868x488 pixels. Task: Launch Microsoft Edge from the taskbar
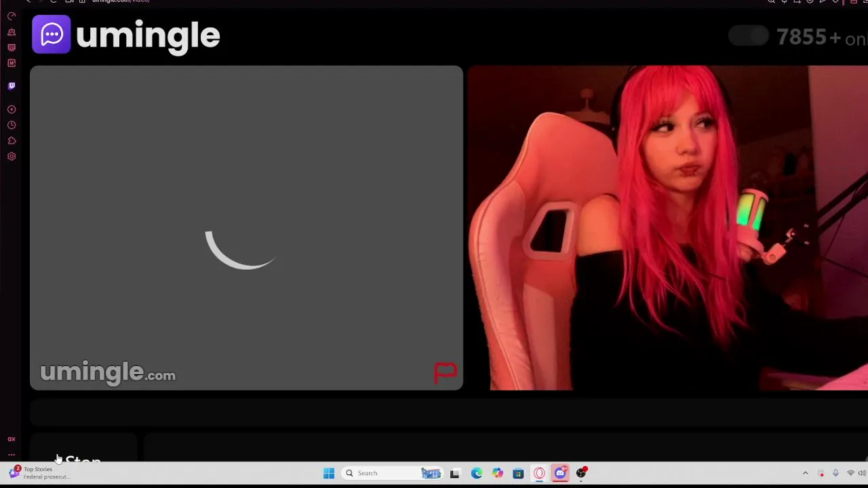click(x=477, y=473)
